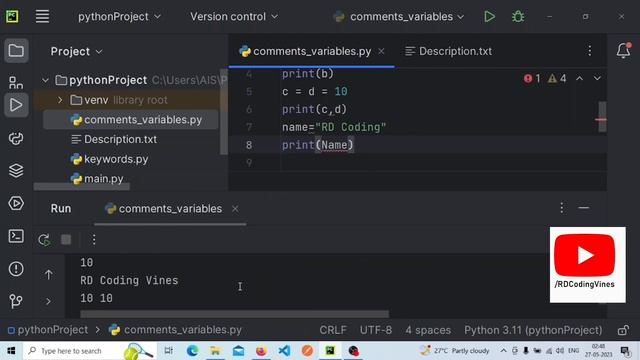Close the comments_variables.py editor tab
The width and height of the screenshot is (640, 360).
[381, 51]
